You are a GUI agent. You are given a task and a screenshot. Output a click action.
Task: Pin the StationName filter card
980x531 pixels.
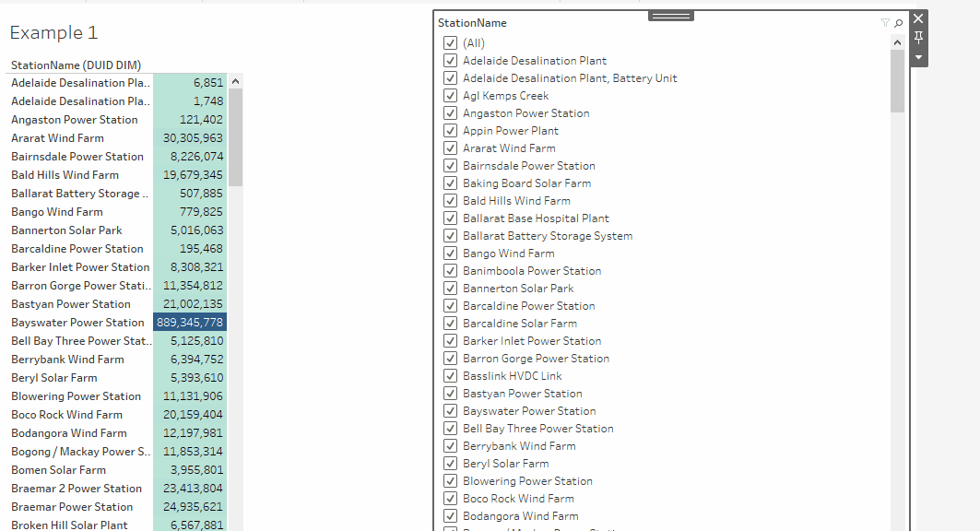pyautogui.click(x=918, y=38)
